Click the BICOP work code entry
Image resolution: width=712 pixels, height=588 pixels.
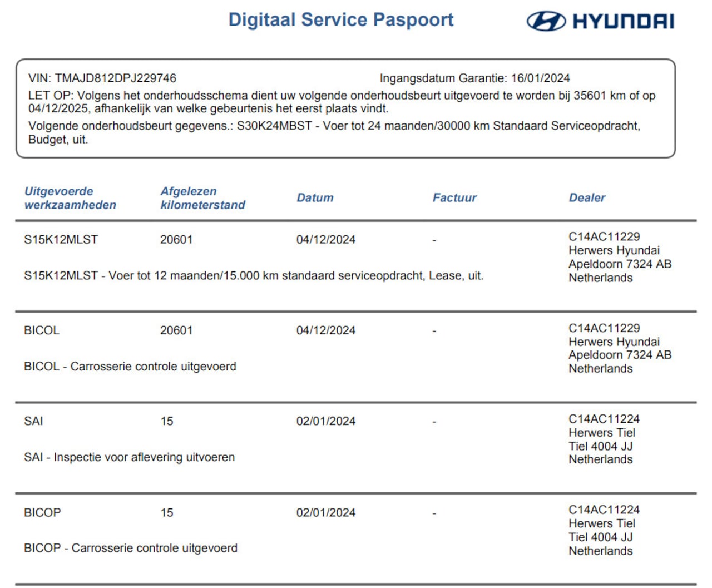pos(42,512)
